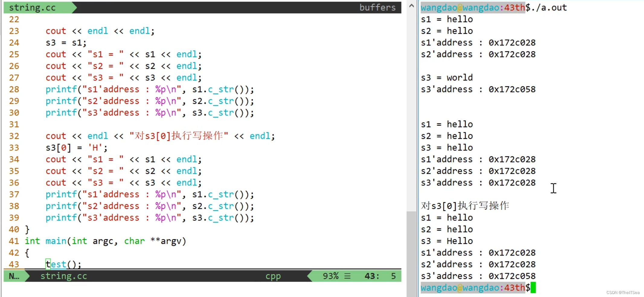This screenshot has width=644, height=297.
Task: Click the printf s3'address on line 30
Action: click(x=150, y=113)
